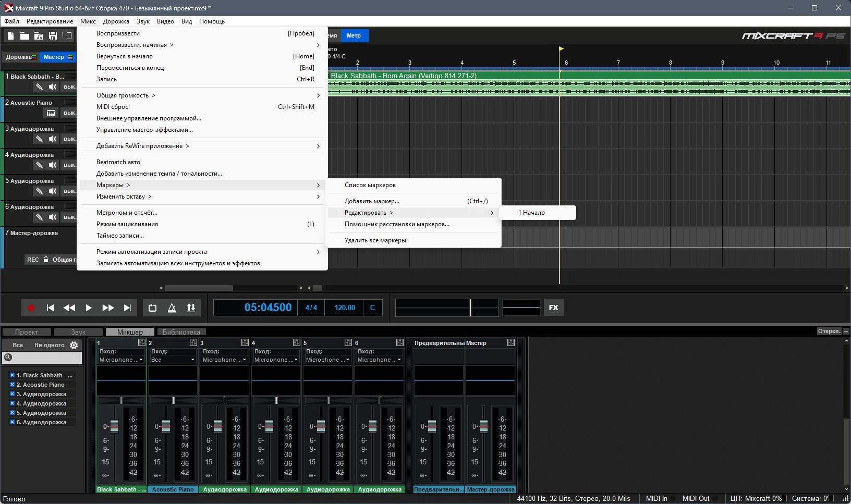Expand Общая громкость submenu

[202, 95]
